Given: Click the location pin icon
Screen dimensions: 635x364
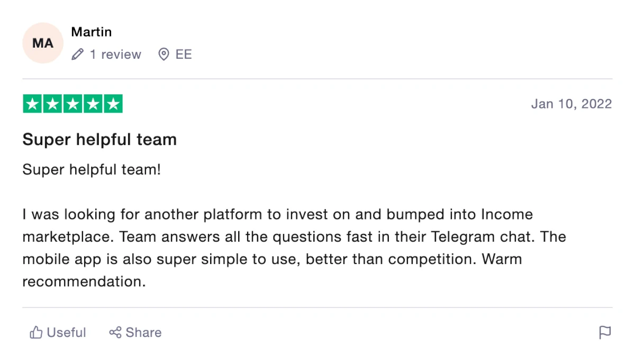Looking at the screenshot, I should [164, 54].
